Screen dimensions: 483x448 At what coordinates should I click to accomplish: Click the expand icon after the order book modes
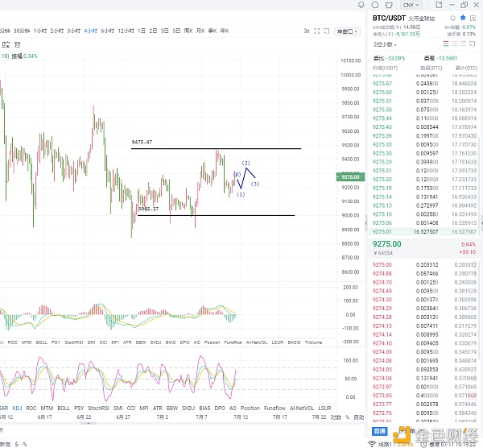click(x=473, y=44)
